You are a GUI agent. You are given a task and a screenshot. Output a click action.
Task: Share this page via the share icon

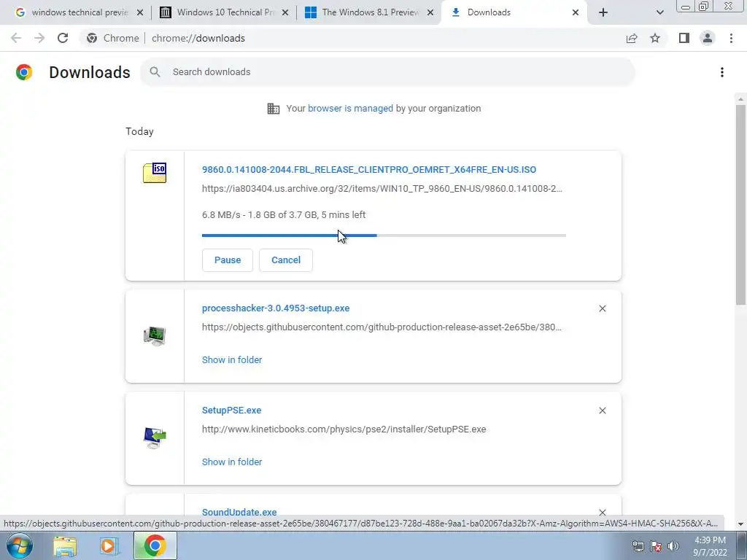coord(632,38)
